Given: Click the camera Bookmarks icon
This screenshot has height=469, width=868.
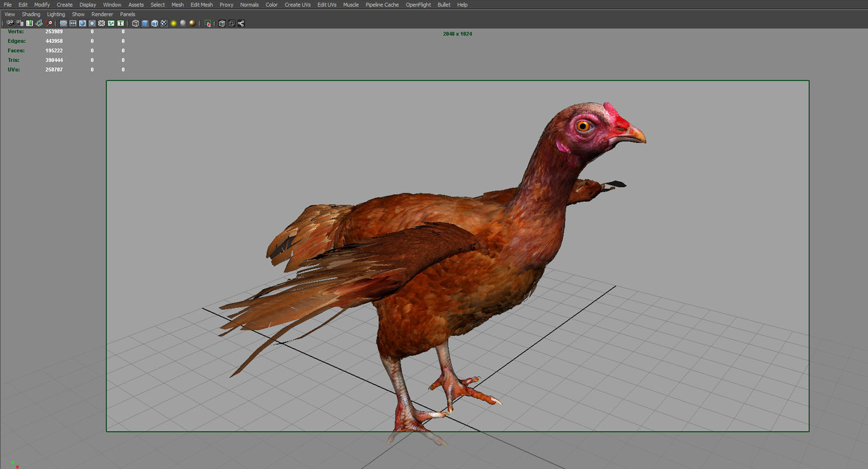Looking at the screenshot, I should point(29,23).
